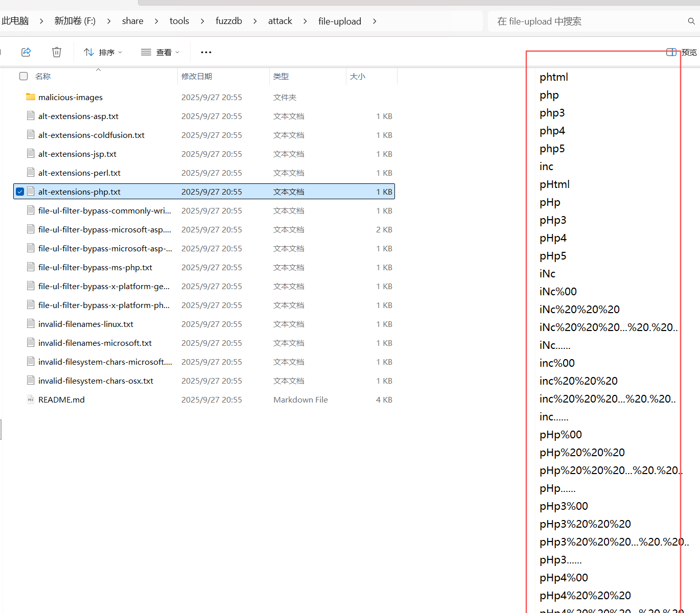The width and height of the screenshot is (700, 613).
Task: Expand chevron after fuzzdb breadcrumb
Action: (x=255, y=21)
